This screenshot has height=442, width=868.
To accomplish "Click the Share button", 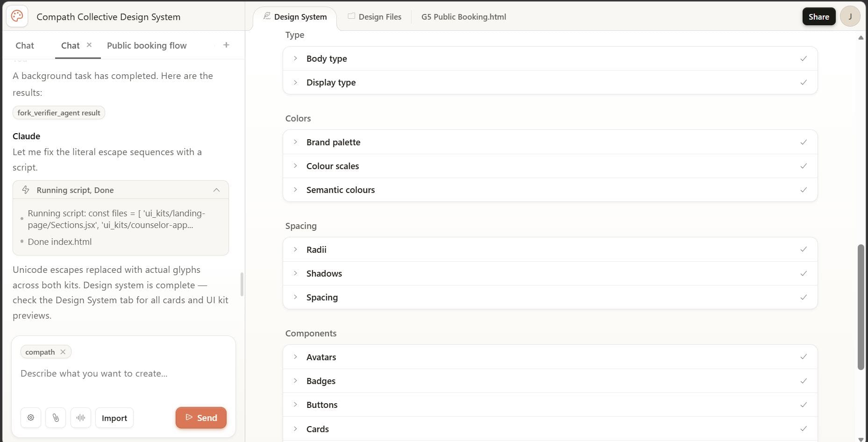I will coord(818,16).
